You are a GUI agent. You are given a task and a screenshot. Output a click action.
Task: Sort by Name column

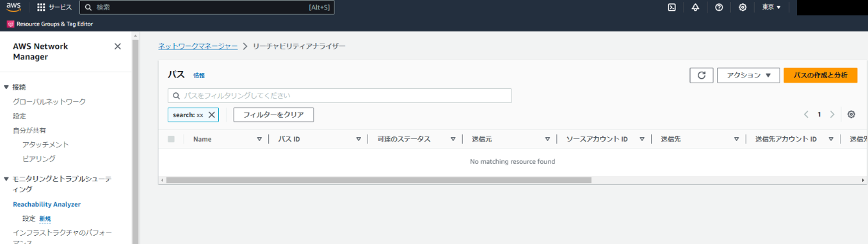259,139
